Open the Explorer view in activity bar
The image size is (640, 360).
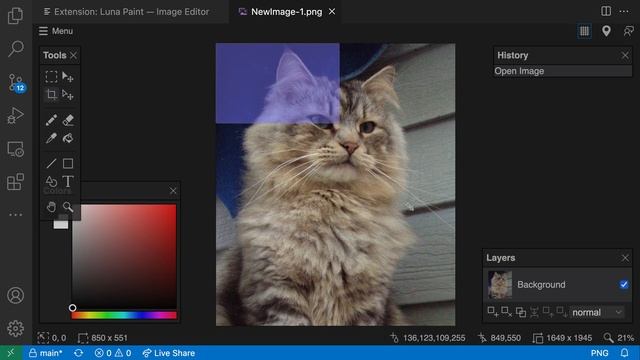[16, 16]
